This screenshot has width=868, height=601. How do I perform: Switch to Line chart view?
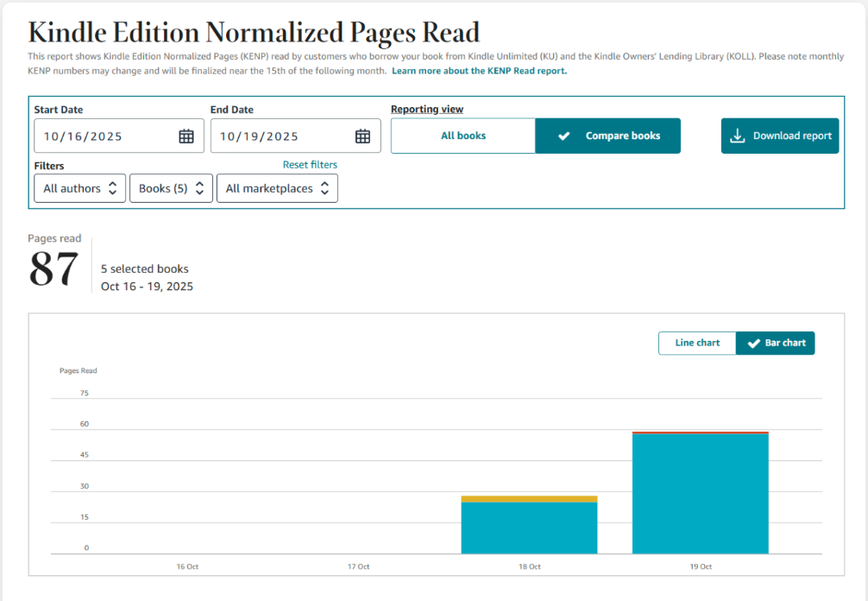[697, 343]
